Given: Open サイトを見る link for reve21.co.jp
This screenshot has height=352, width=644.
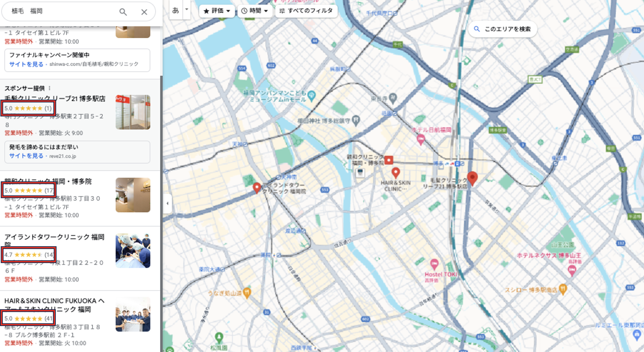Looking at the screenshot, I should pos(26,156).
